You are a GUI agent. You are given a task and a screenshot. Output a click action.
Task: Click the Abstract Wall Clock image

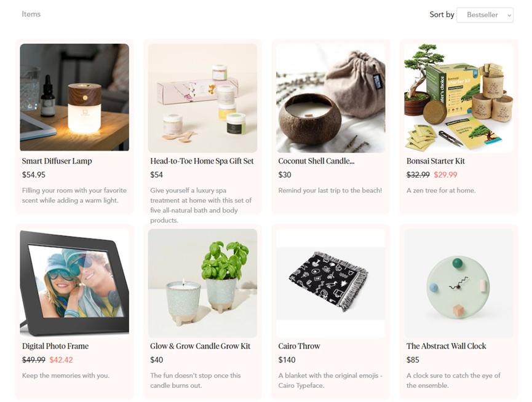[x=459, y=283]
